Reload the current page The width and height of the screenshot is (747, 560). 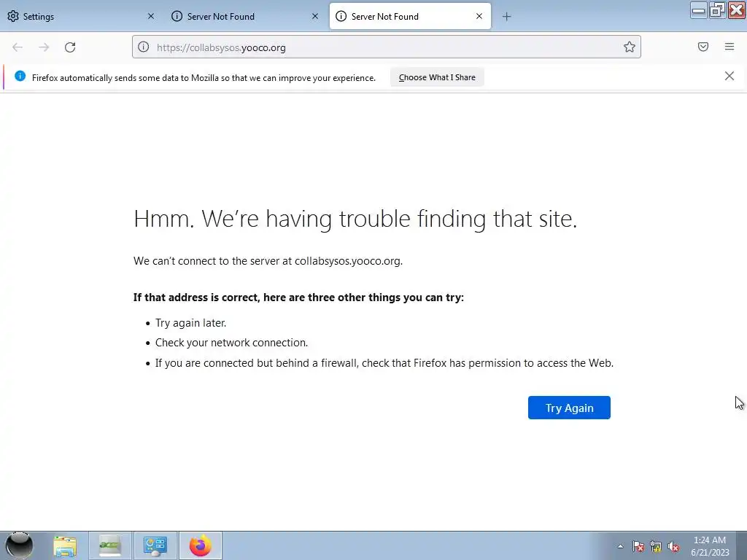70,47
